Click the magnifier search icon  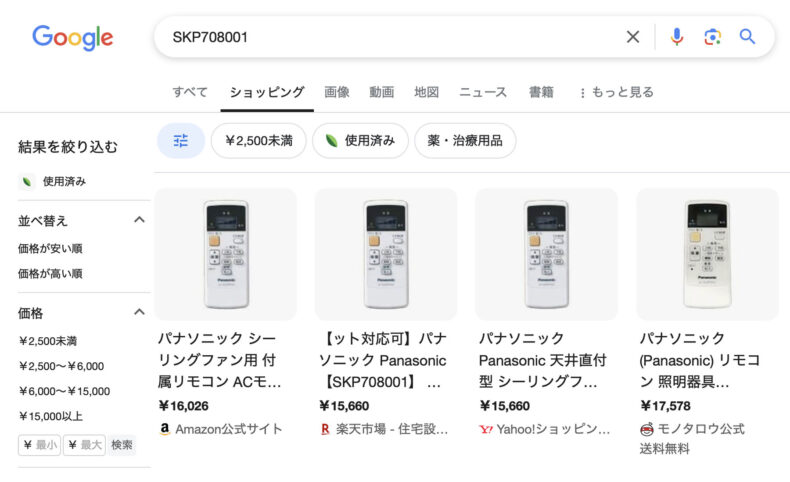coord(747,37)
